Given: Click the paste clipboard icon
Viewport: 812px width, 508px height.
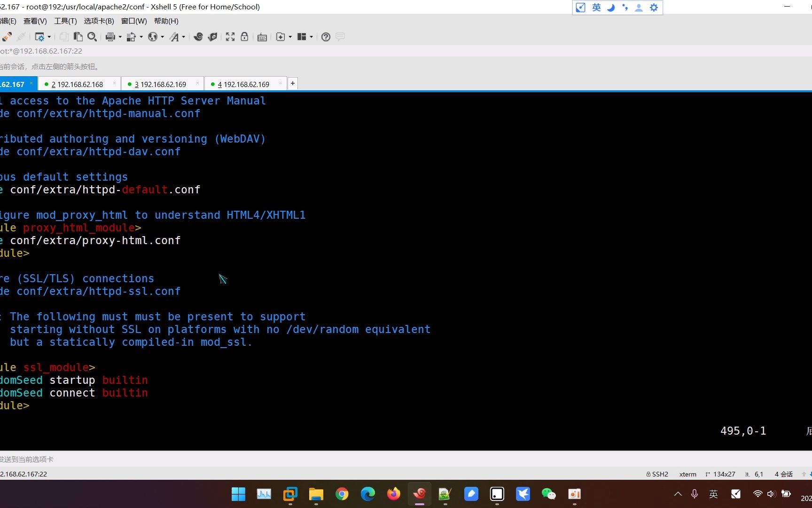Looking at the screenshot, I should click(x=78, y=37).
